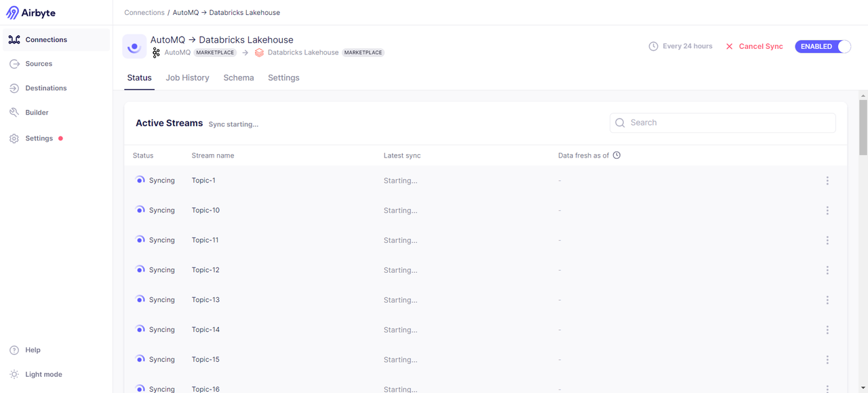Open the connection Settings tab
The image size is (868, 393).
(283, 78)
